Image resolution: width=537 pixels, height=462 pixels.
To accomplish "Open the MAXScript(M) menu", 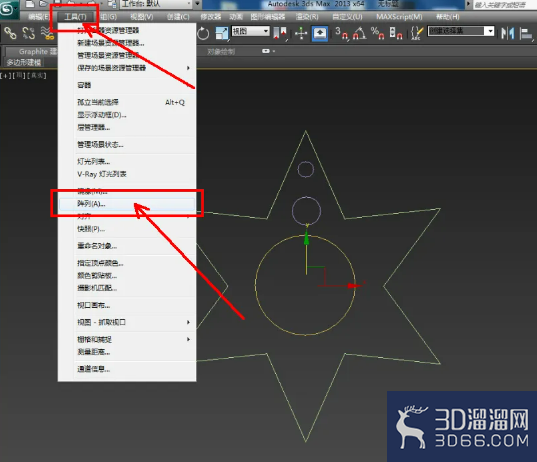I will [399, 17].
